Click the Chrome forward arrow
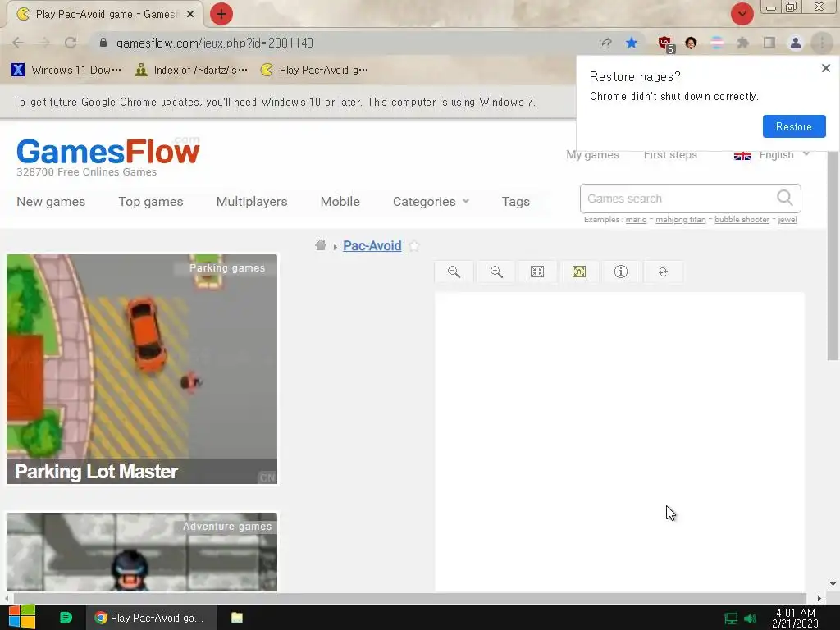840x630 pixels. [44, 43]
